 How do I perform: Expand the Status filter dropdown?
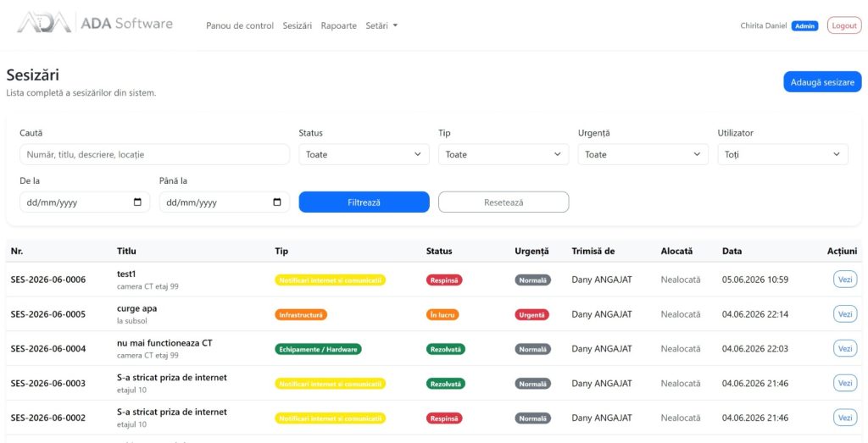(364, 155)
